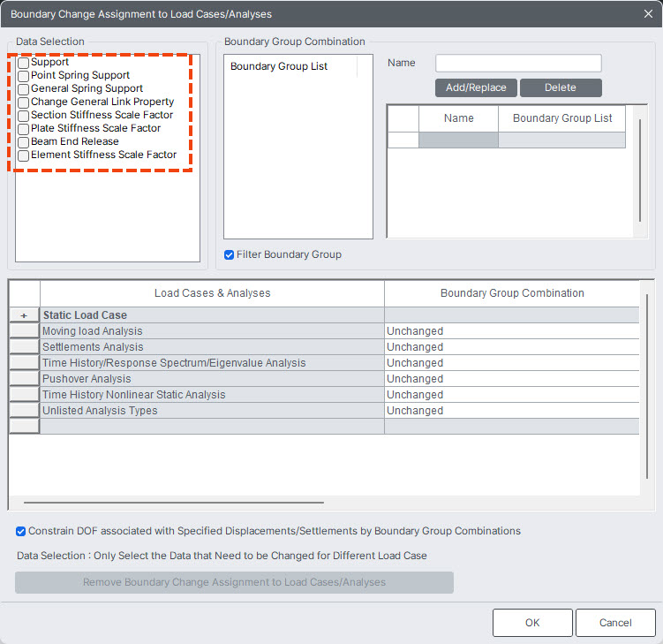Image resolution: width=663 pixels, height=644 pixels.
Task: Check the Point Spring Support option
Action: click(24, 76)
